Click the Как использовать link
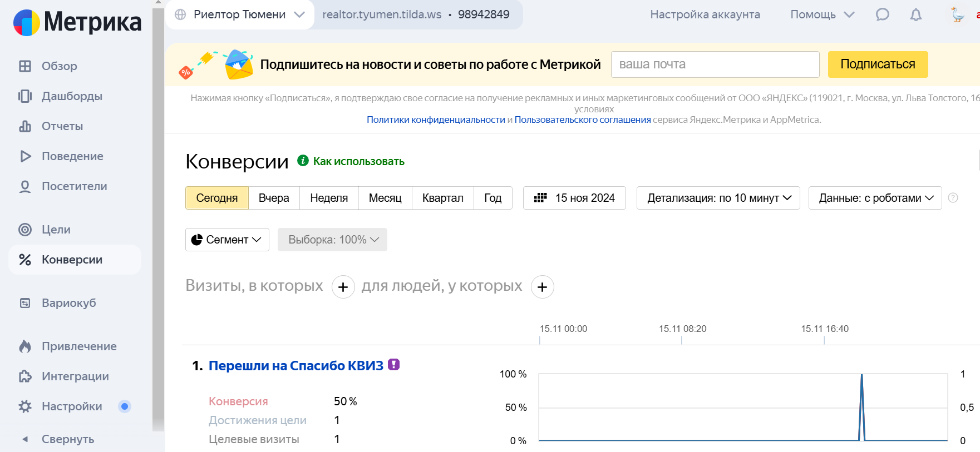This screenshot has height=452, width=980. coord(358,161)
